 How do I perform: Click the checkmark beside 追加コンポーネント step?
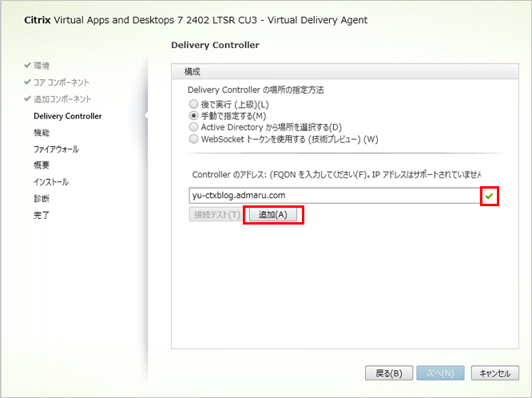pos(27,99)
